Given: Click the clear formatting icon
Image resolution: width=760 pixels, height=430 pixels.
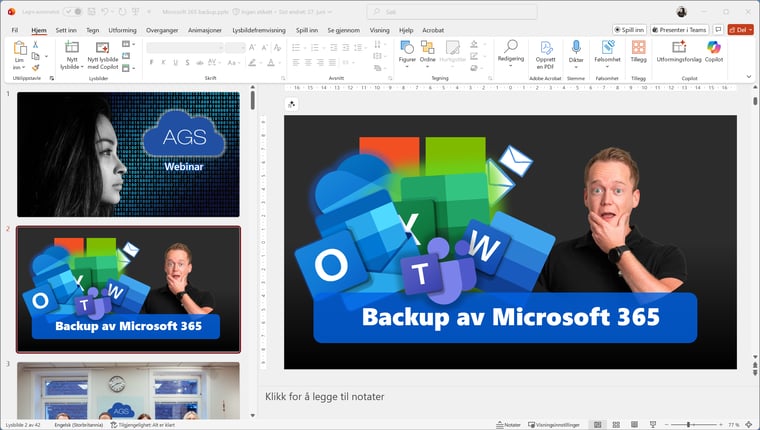Looking at the screenshot, I should pos(277,48).
